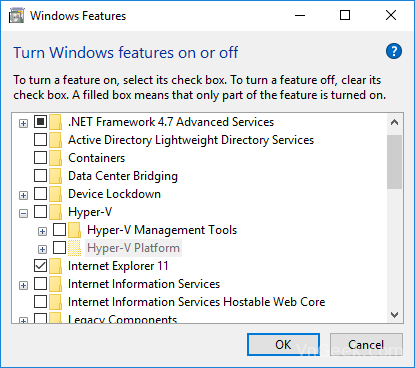Click the folder icon next to Data Center Bridging
Screen dimensions: 415x368
(55, 176)
